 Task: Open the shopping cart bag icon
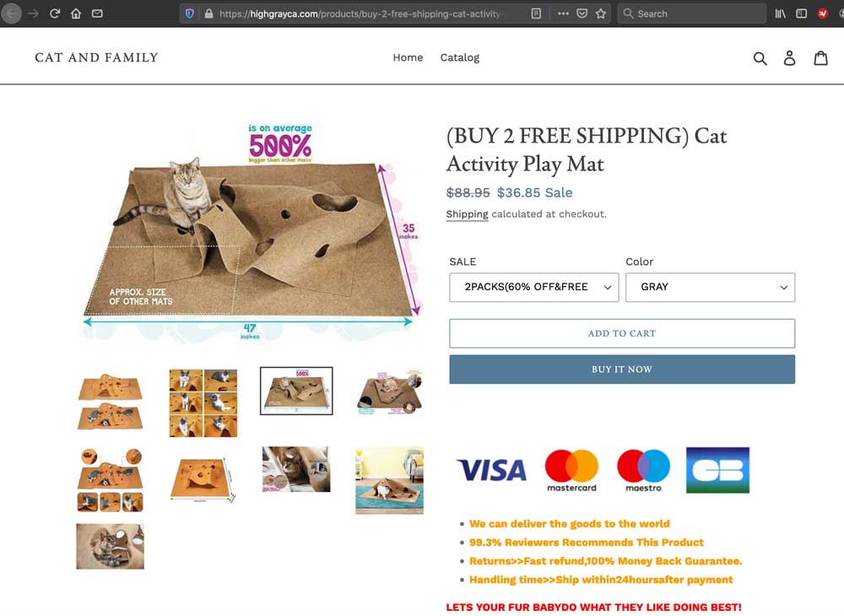click(820, 57)
